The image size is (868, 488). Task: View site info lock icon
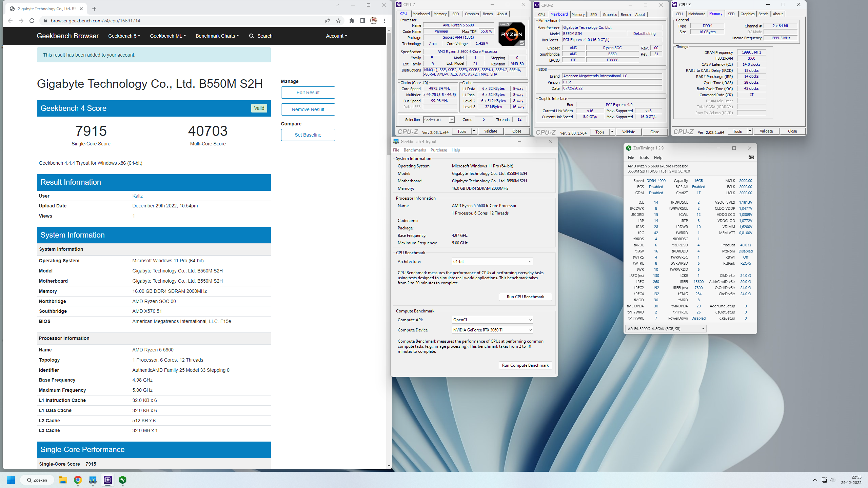point(45,21)
